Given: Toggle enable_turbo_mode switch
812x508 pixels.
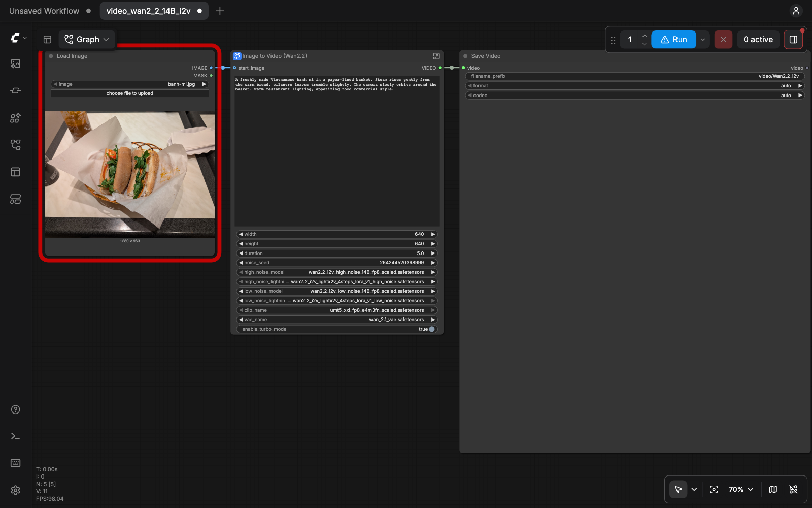Looking at the screenshot, I should click(432, 329).
